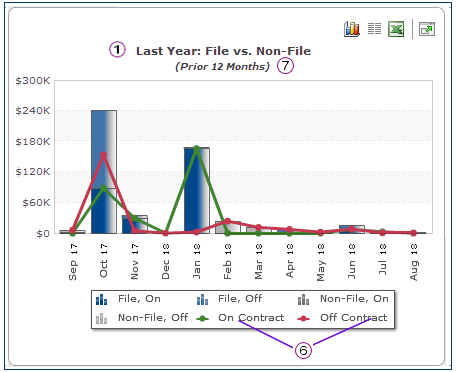Click the $60K axis value

(x=36, y=203)
